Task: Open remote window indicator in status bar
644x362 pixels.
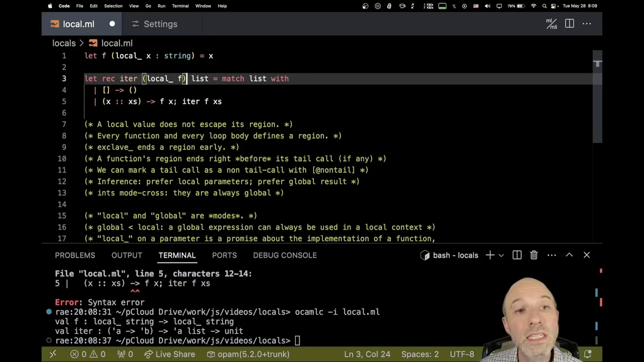Action: 53,354
